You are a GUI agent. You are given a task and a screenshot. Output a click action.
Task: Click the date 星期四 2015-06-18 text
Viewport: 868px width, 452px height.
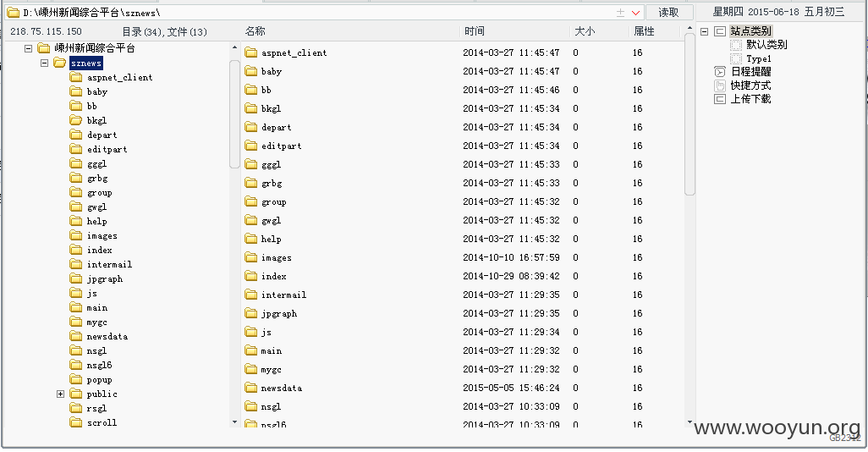click(756, 12)
